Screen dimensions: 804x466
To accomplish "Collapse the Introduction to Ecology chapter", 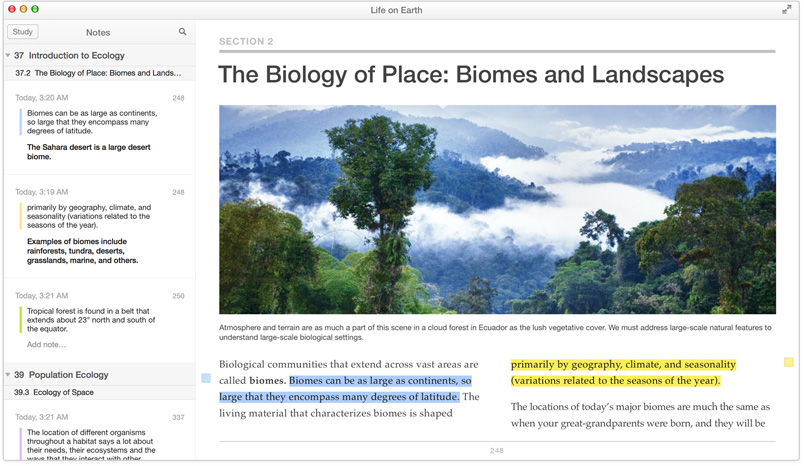I will tap(8, 56).
